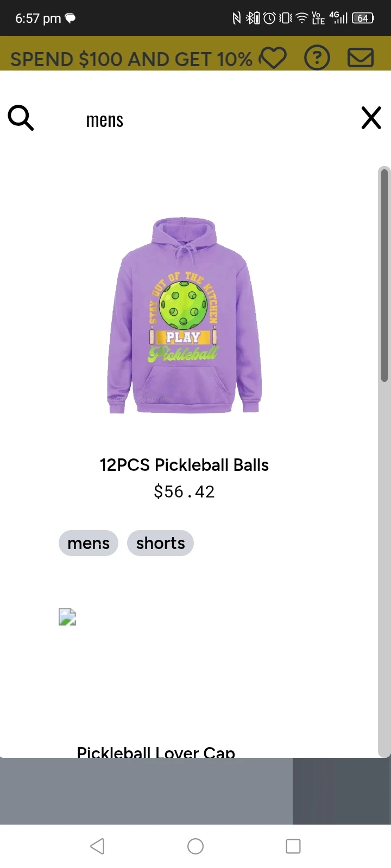Tap the Android back navigation button
This screenshot has height=868, width=391.
pyautogui.click(x=98, y=846)
